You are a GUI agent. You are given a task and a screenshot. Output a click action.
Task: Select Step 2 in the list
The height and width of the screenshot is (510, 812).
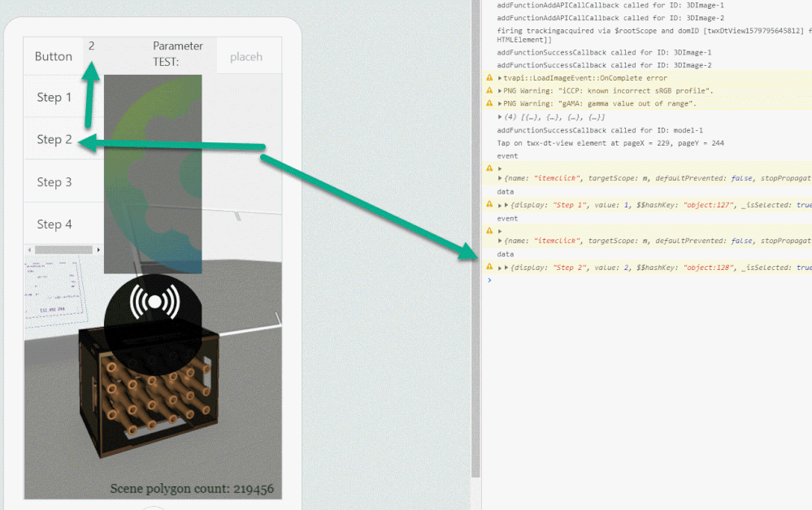click(54, 139)
